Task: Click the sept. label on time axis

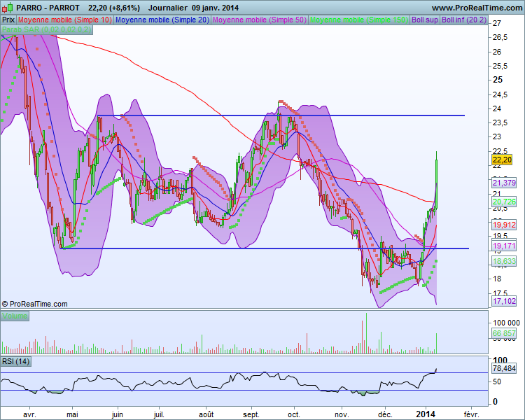Action: point(251,414)
